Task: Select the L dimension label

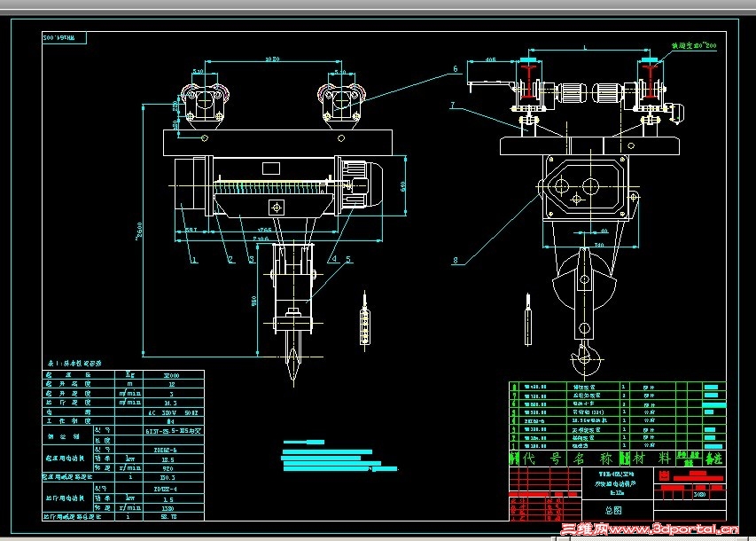Action: 585,48
